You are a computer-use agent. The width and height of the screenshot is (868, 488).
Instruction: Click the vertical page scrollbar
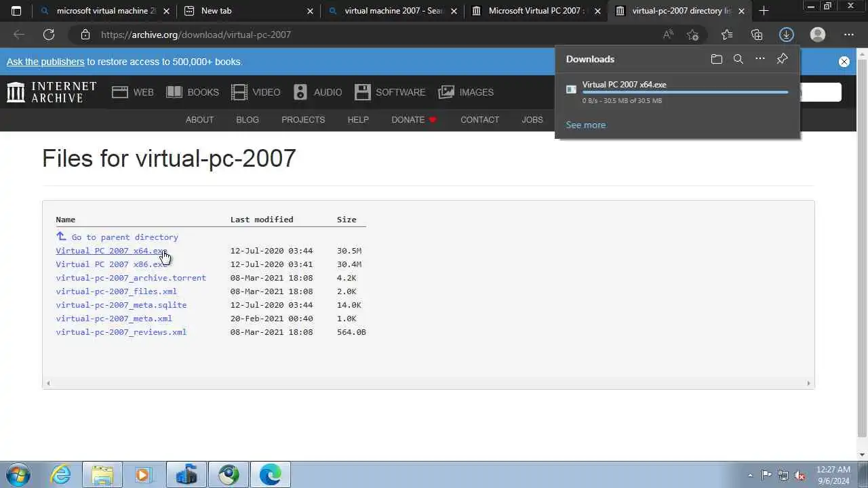[x=862, y=247]
